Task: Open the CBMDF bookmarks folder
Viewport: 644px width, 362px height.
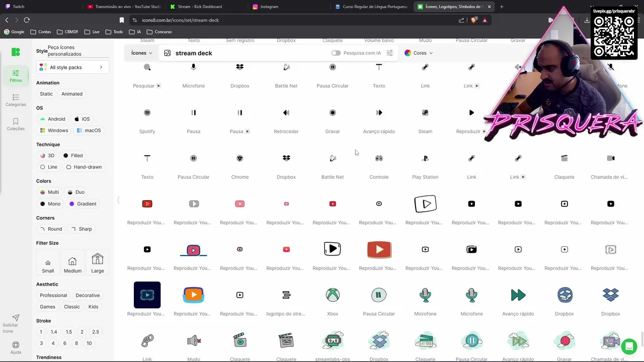Action: point(68,32)
